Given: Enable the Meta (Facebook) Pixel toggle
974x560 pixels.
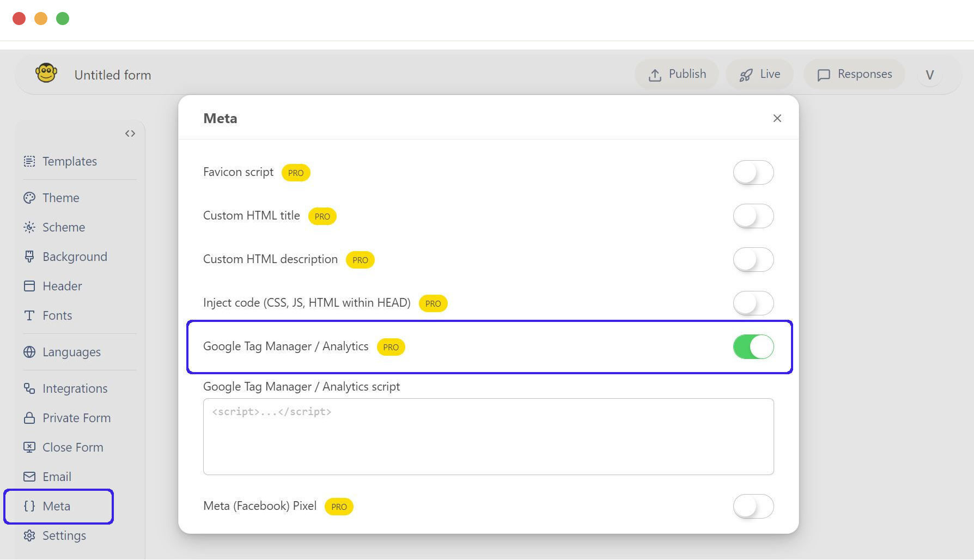Looking at the screenshot, I should click(x=753, y=507).
